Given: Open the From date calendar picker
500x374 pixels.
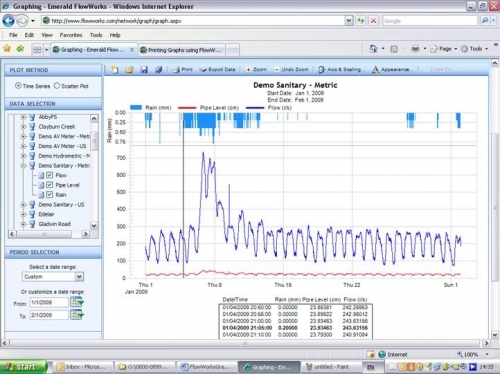Looking at the screenshot, I should tap(77, 302).
